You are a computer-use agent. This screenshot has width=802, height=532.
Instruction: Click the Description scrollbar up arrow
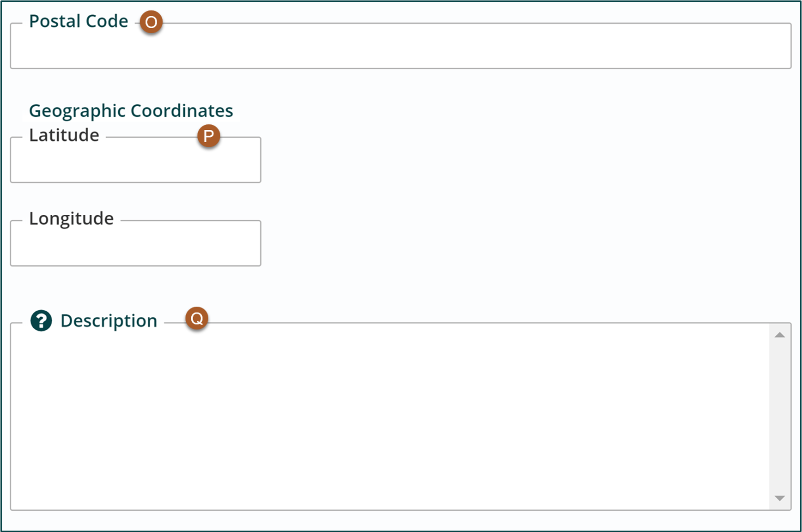[x=780, y=335]
